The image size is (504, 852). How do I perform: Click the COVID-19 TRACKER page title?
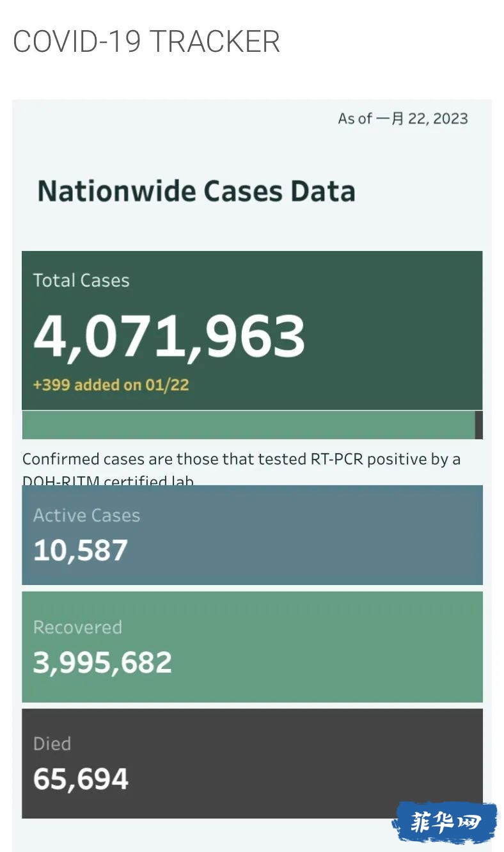[146, 42]
